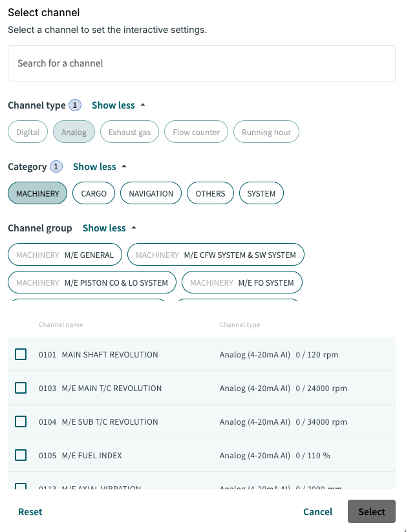
Task: Collapse Category with Show less
Action: coord(100,167)
